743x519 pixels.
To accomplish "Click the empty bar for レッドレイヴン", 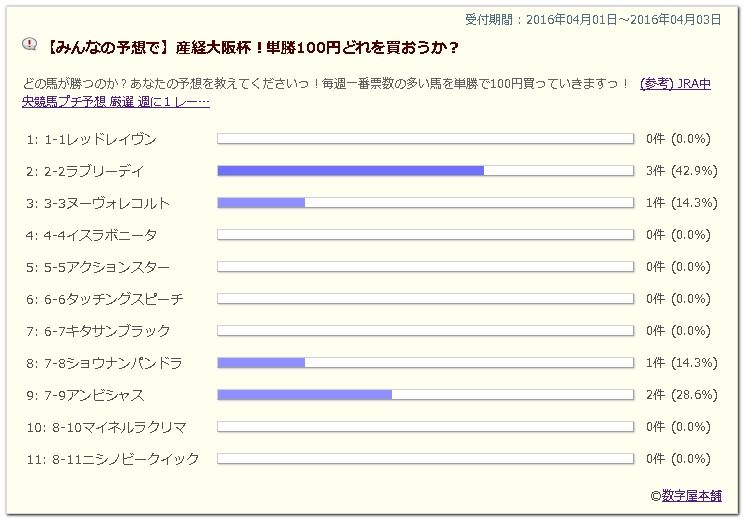I will pyautogui.click(x=426, y=139).
